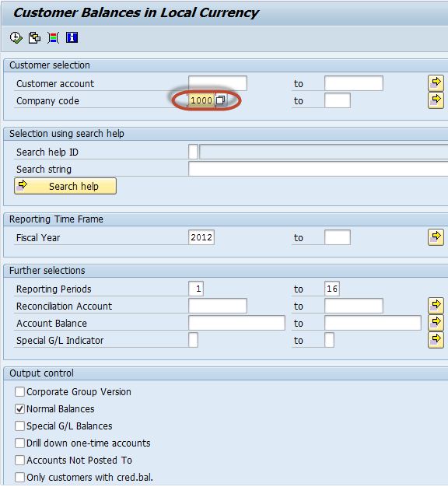Click the Execute clock icon
This screenshot has width=448, height=487.
point(16,38)
